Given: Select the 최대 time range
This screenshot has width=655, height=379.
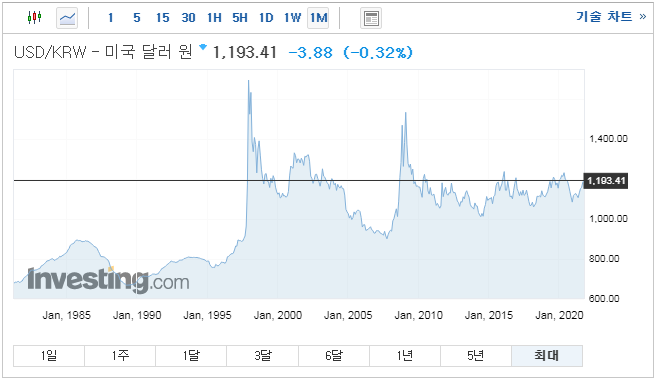Looking at the screenshot, I should pyautogui.click(x=547, y=356).
